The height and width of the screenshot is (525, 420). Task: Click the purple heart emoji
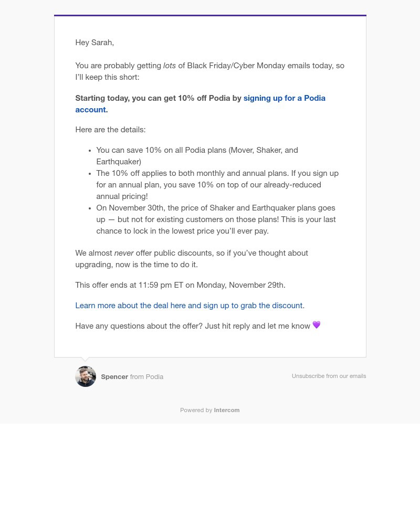point(317,325)
